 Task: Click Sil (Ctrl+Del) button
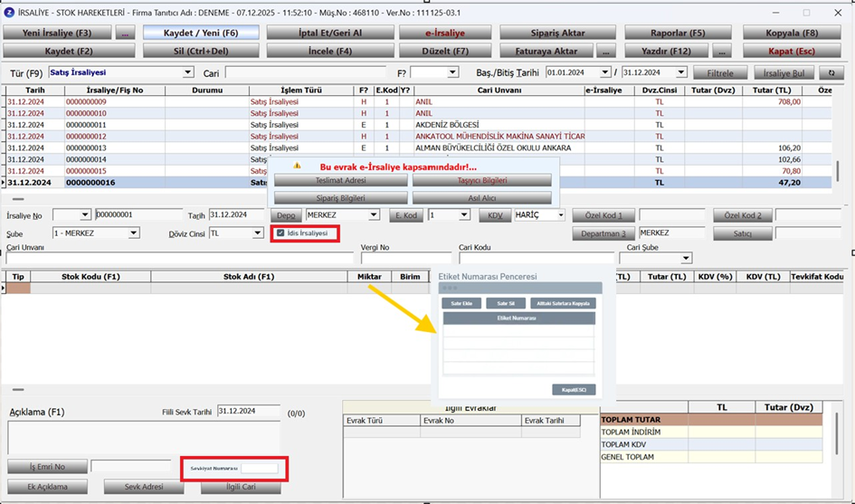pyautogui.click(x=201, y=52)
